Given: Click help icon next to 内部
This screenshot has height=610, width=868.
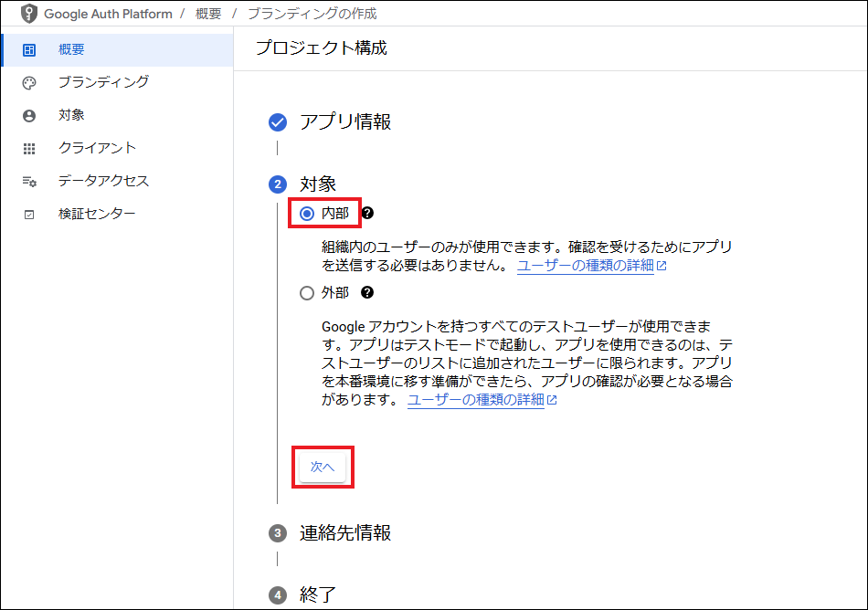Looking at the screenshot, I should (367, 214).
